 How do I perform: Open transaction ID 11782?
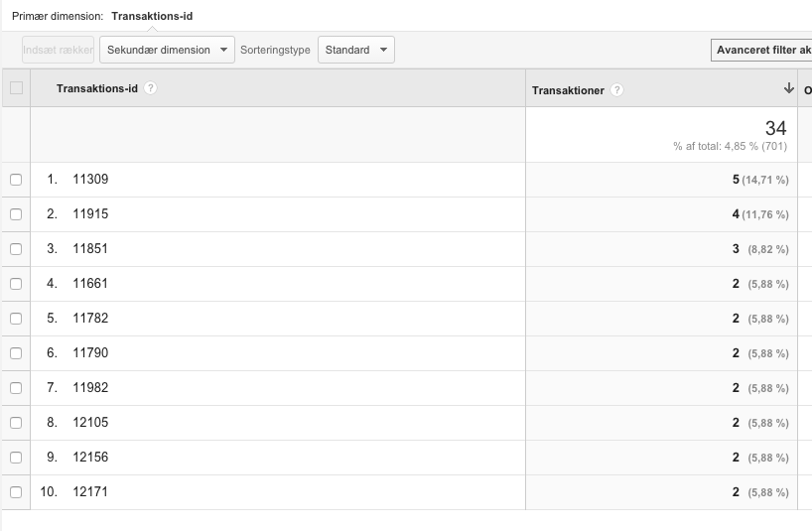[90, 319]
